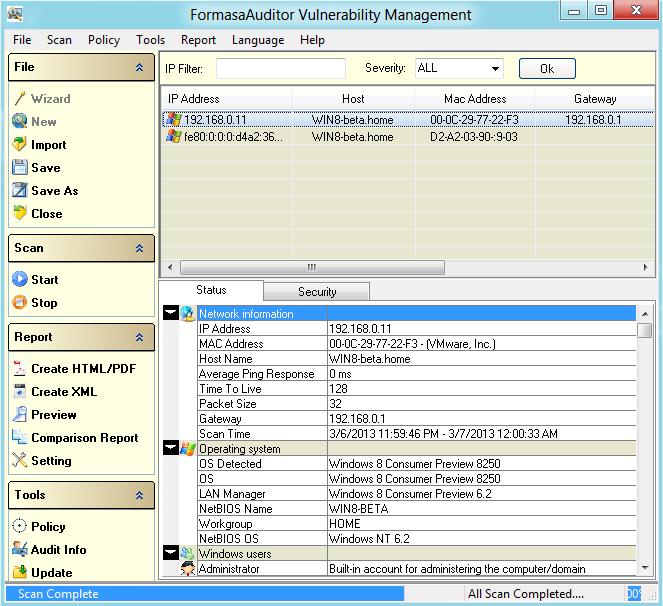The image size is (663, 606).
Task: Click the Operating system Windows icon
Action: point(188,449)
